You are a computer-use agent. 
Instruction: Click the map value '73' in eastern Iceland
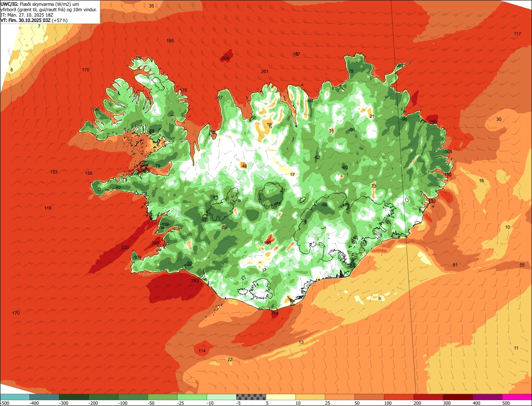pos(373,186)
